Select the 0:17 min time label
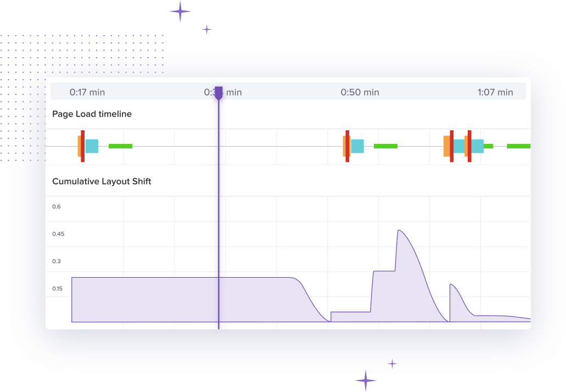Image resolution: width=566 pixels, height=392 pixels. [86, 92]
